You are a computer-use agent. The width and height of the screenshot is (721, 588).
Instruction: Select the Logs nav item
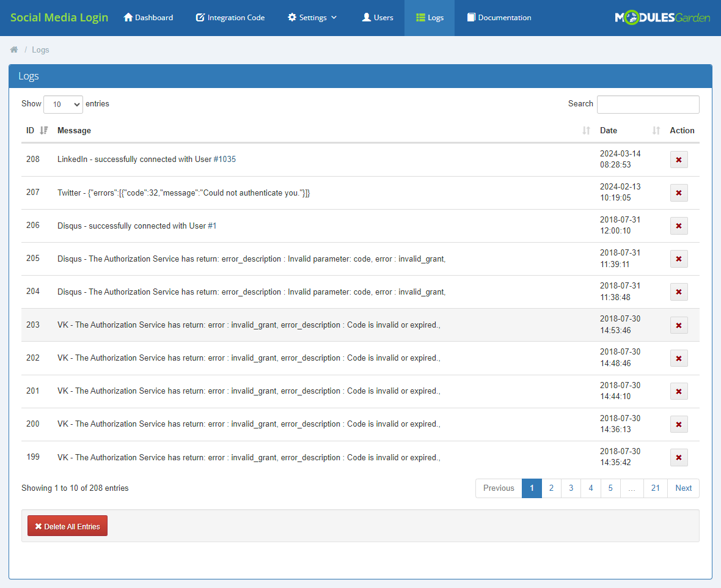(x=430, y=18)
